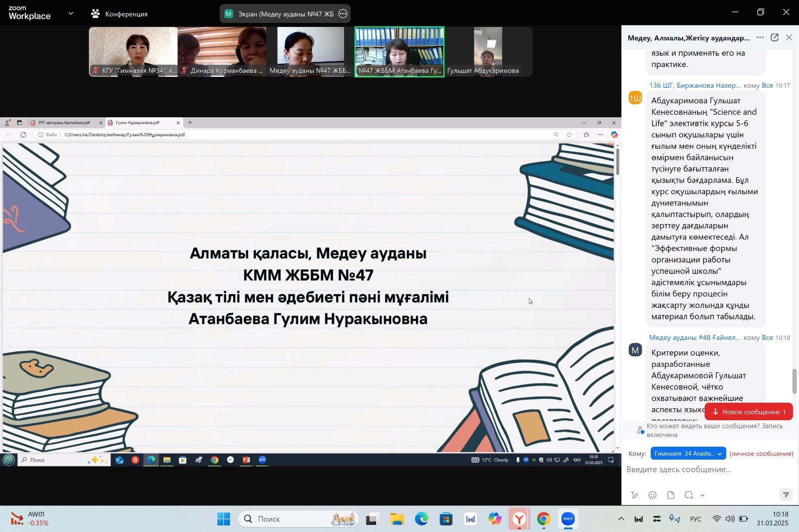This screenshot has width=799, height=532.
Task: Open Zoom app from Windows taskbar
Action: point(568,519)
